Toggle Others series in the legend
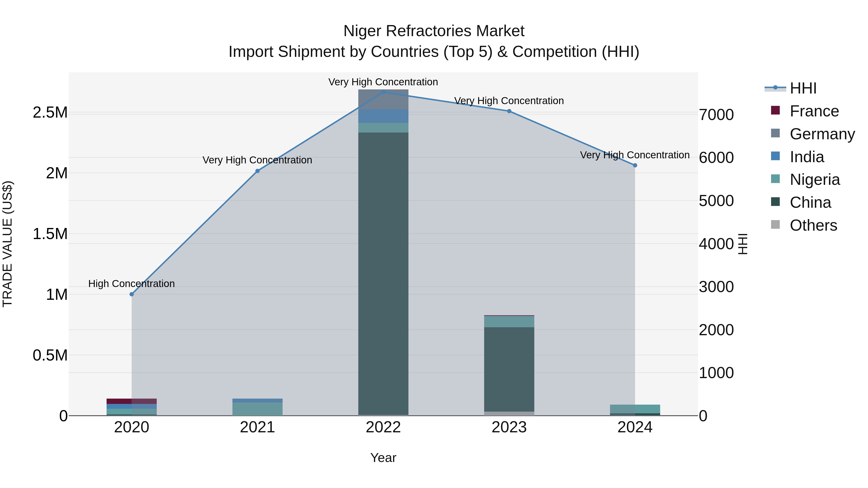Screen dimensions: 868x488 (x=804, y=225)
